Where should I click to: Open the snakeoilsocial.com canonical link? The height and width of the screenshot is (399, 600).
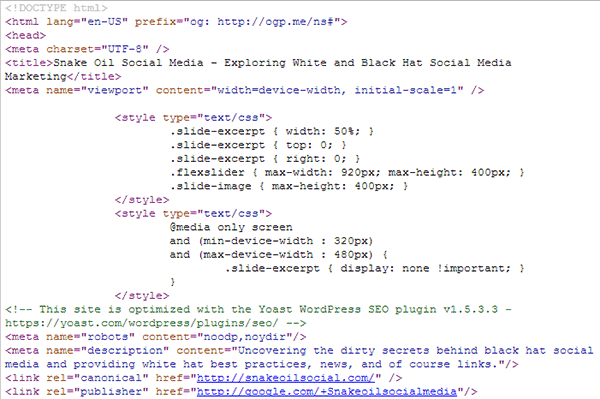coord(286,378)
